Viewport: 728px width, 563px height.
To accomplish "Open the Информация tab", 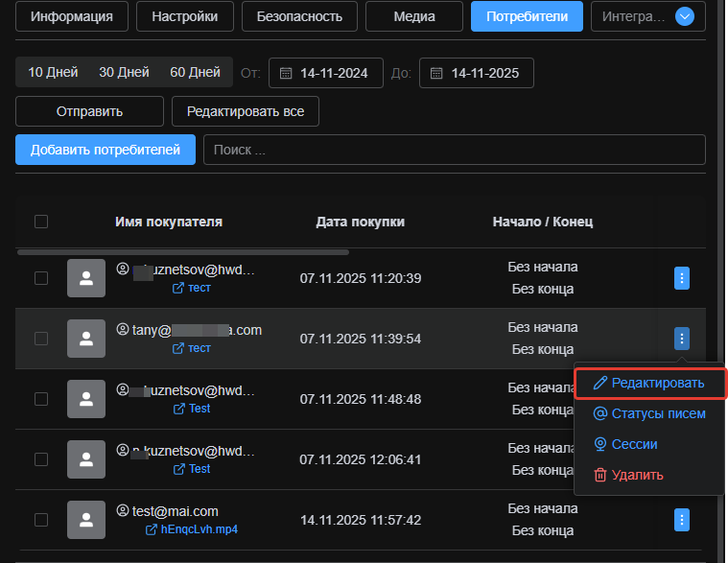I will (x=72, y=16).
